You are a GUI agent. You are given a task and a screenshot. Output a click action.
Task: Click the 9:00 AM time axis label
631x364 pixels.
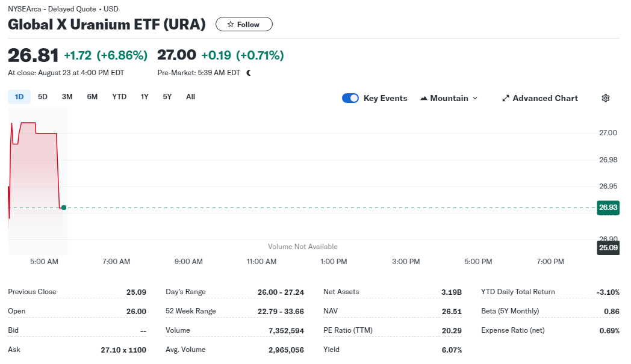(x=188, y=262)
